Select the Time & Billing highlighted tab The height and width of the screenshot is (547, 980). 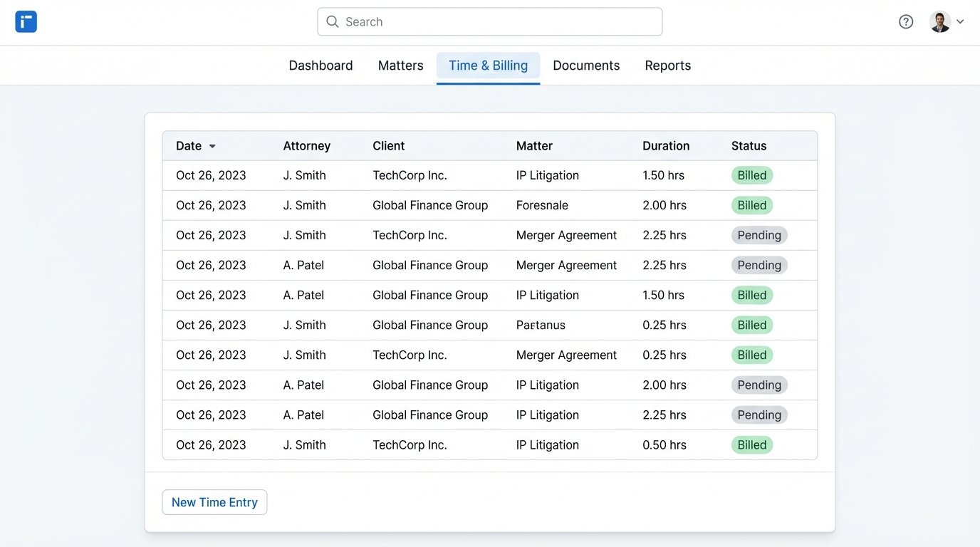click(488, 65)
